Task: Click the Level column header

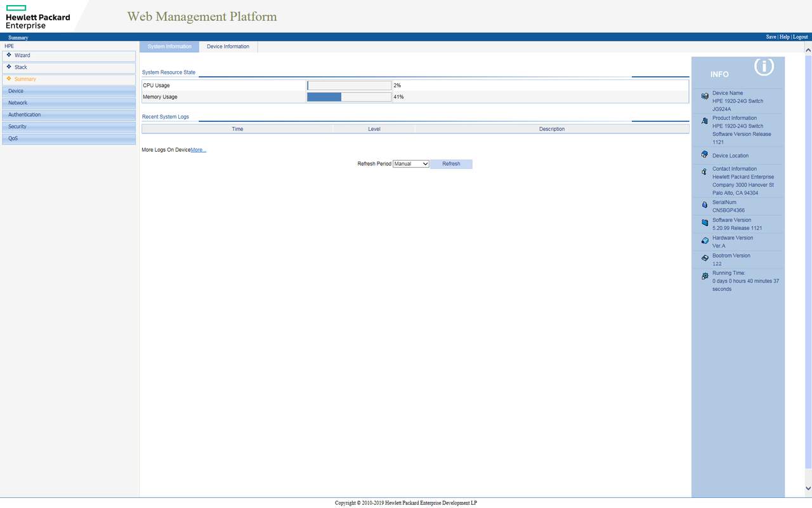Action: [x=374, y=129]
